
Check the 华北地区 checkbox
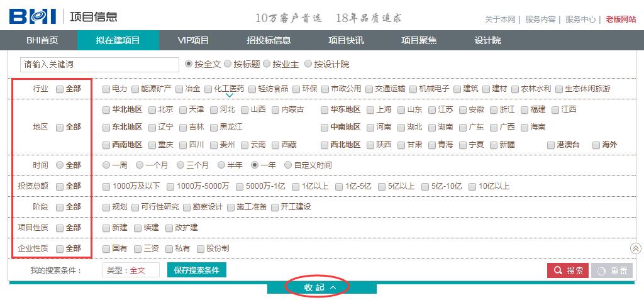coord(106,109)
